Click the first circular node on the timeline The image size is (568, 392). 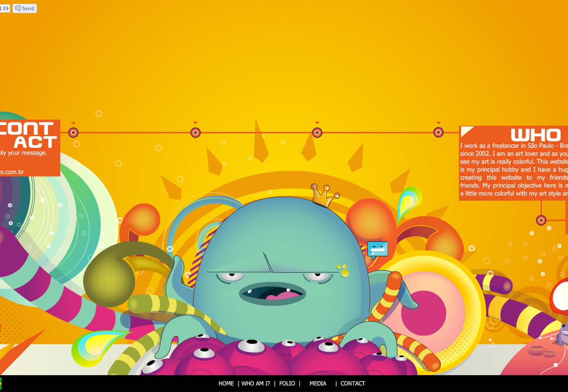point(73,132)
